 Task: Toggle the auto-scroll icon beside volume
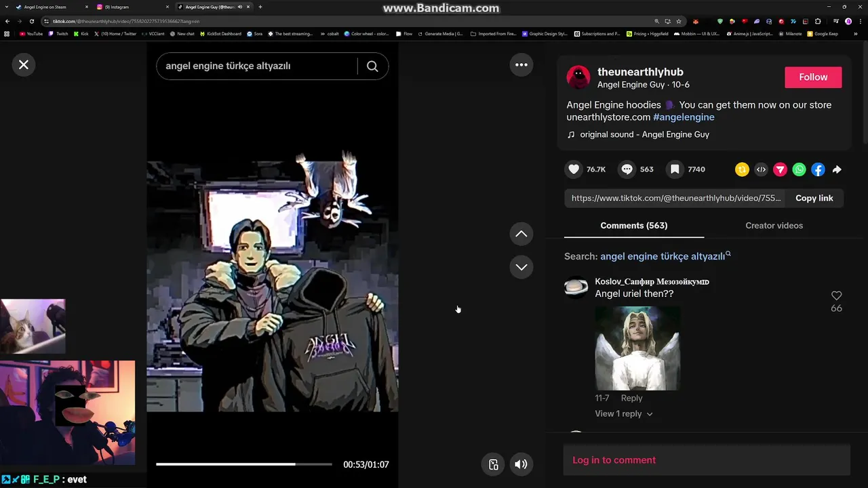pyautogui.click(x=494, y=464)
